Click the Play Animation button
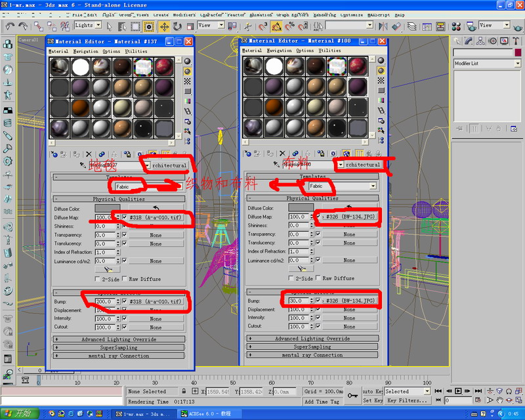Image resolution: width=525 pixels, height=420 pixels. click(458, 391)
